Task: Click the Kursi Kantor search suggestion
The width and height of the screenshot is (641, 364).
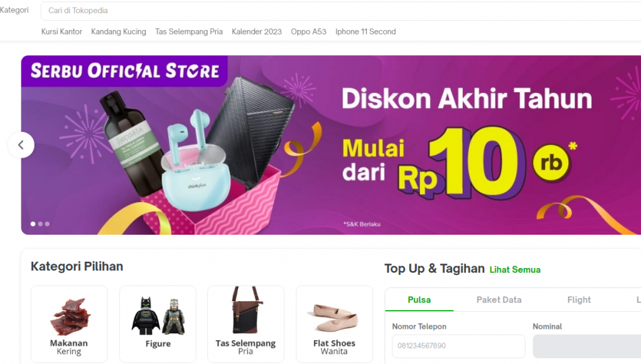Action: (62, 31)
